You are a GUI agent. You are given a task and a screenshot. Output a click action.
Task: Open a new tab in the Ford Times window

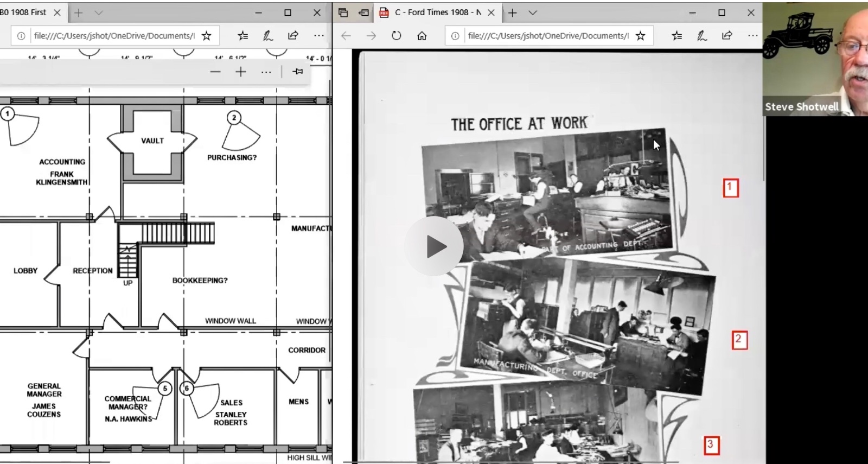pyautogui.click(x=512, y=12)
